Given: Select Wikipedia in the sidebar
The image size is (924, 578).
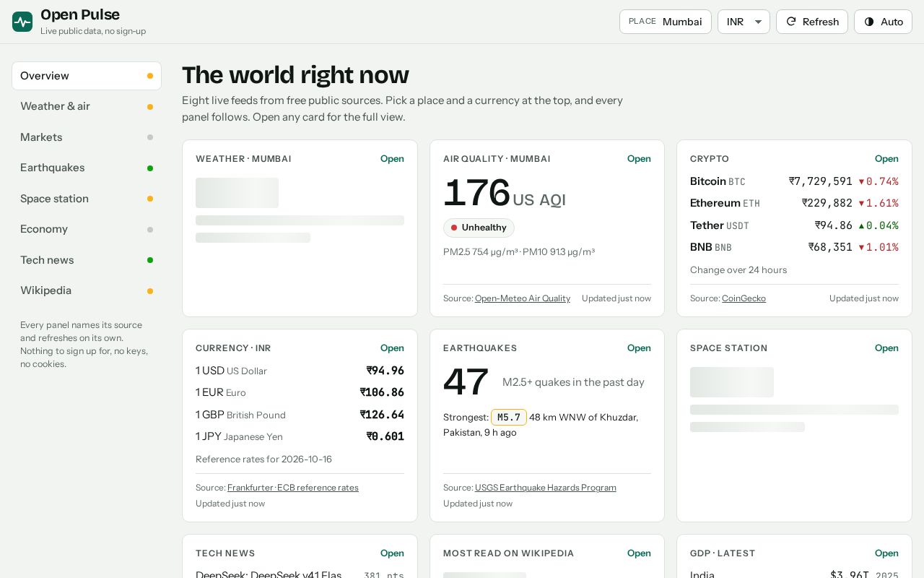Looking at the screenshot, I should click(x=87, y=290).
